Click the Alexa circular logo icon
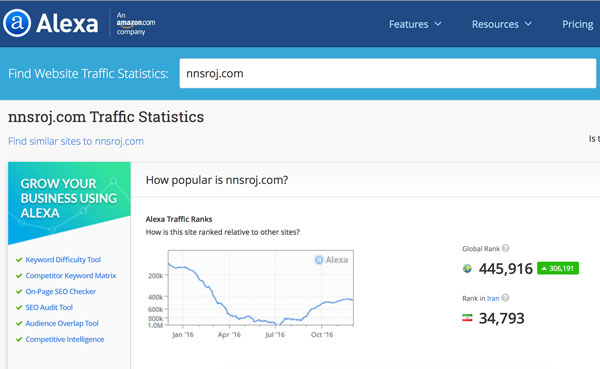 (17, 23)
